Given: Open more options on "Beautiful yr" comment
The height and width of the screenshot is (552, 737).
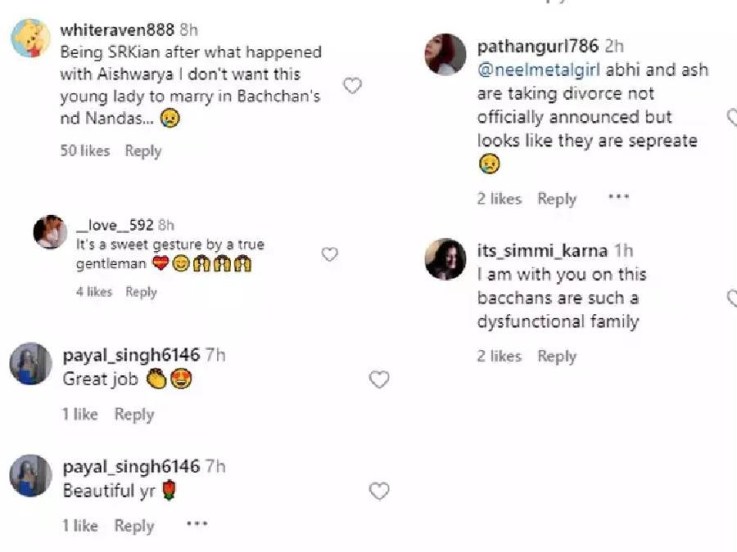Looking at the screenshot, I should tap(197, 524).
